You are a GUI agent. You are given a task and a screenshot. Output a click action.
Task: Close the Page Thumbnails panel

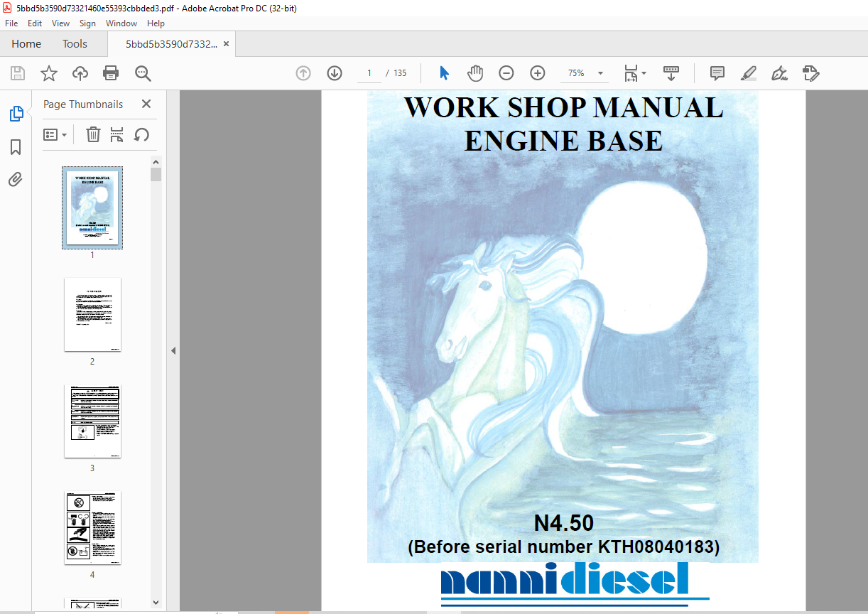point(146,104)
